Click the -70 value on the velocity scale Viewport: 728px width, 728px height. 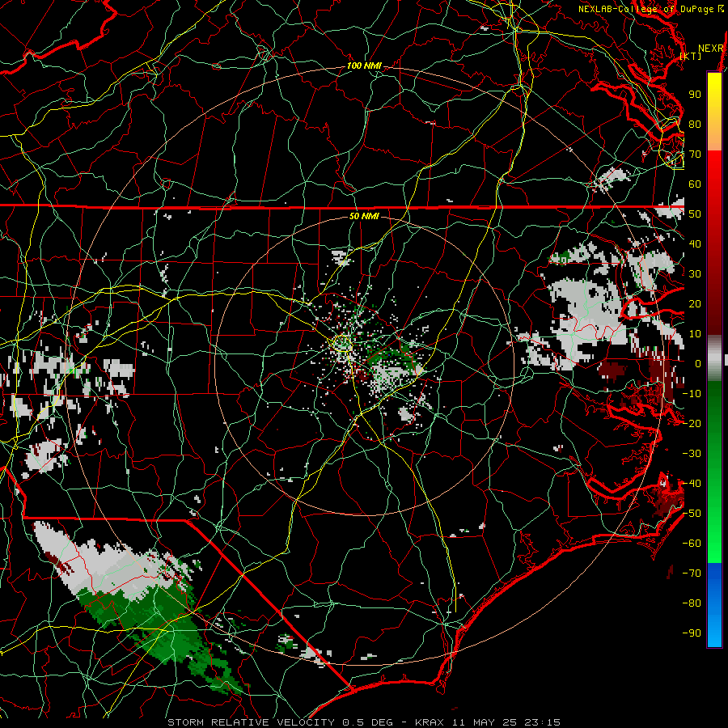tap(692, 574)
